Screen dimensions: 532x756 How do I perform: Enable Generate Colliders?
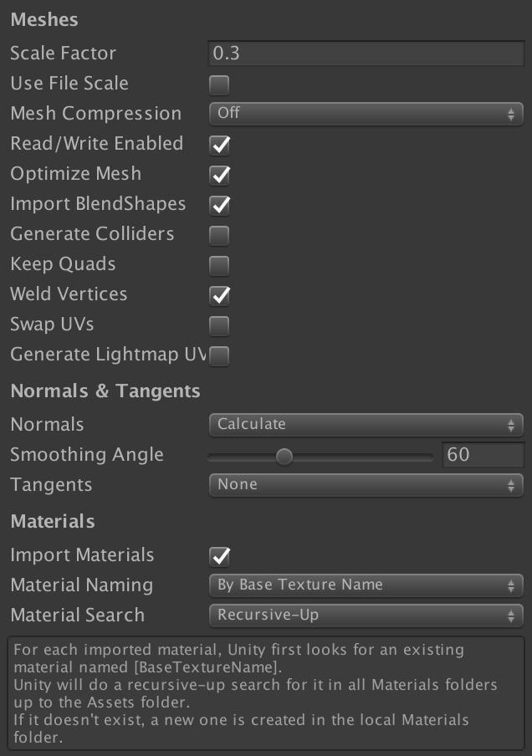point(218,233)
